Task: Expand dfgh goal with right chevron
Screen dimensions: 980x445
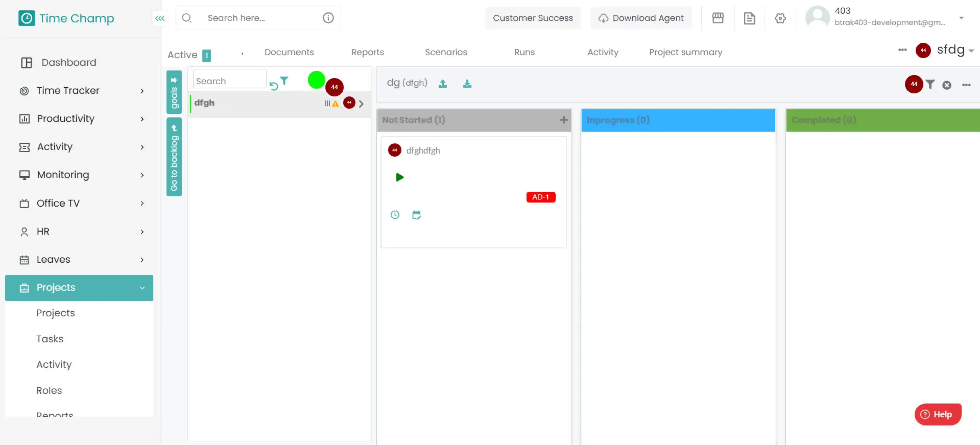Action: (x=361, y=103)
